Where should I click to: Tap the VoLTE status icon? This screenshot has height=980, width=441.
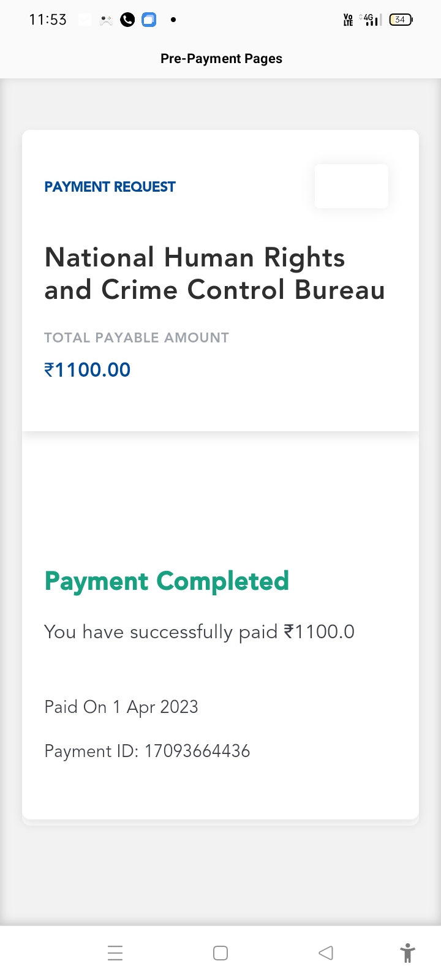(348, 20)
